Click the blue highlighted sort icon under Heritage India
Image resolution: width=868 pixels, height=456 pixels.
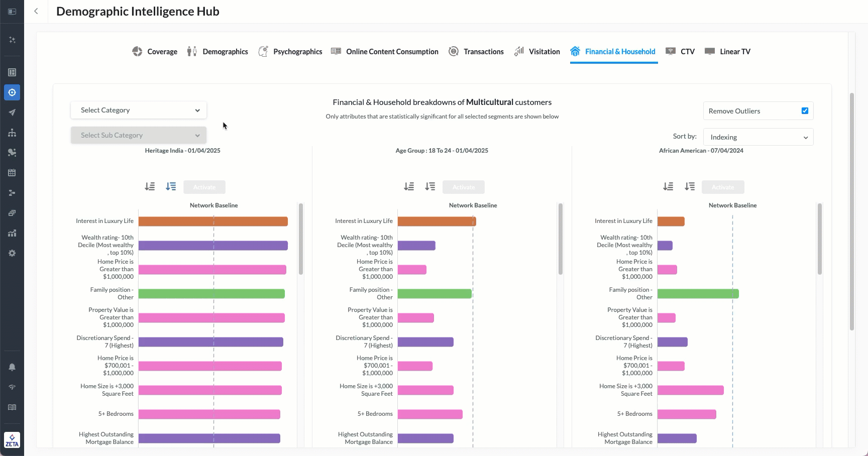[x=171, y=187]
